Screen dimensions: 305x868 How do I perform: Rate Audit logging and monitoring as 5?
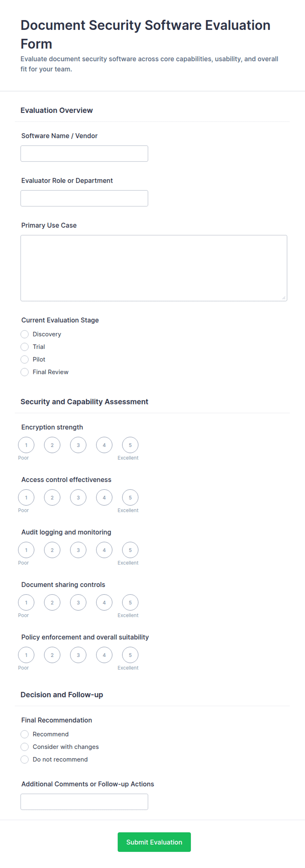(x=130, y=550)
